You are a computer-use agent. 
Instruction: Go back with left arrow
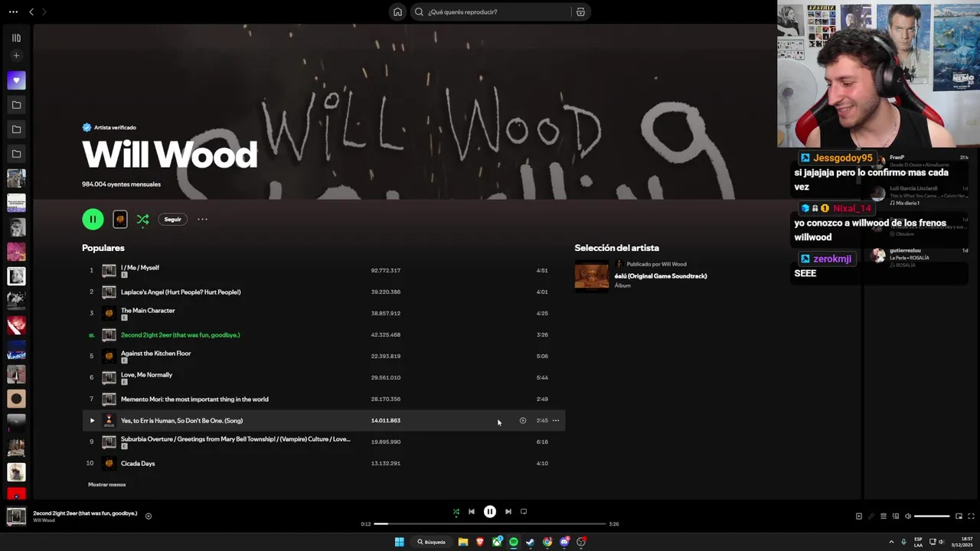[31, 11]
